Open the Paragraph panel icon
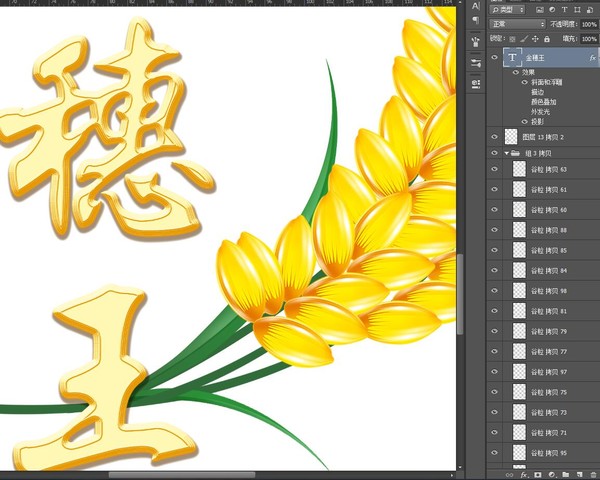Viewport: 600px width, 480px height. (x=476, y=20)
